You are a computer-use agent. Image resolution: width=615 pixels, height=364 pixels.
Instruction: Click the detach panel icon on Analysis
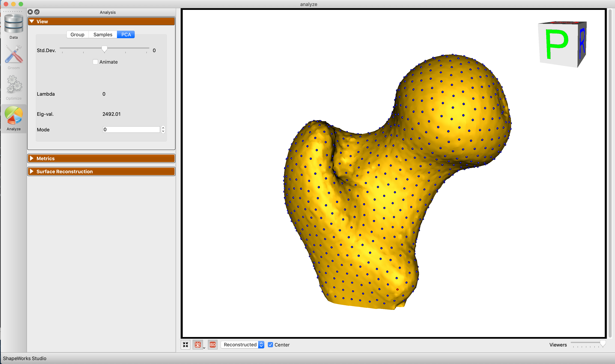click(37, 12)
